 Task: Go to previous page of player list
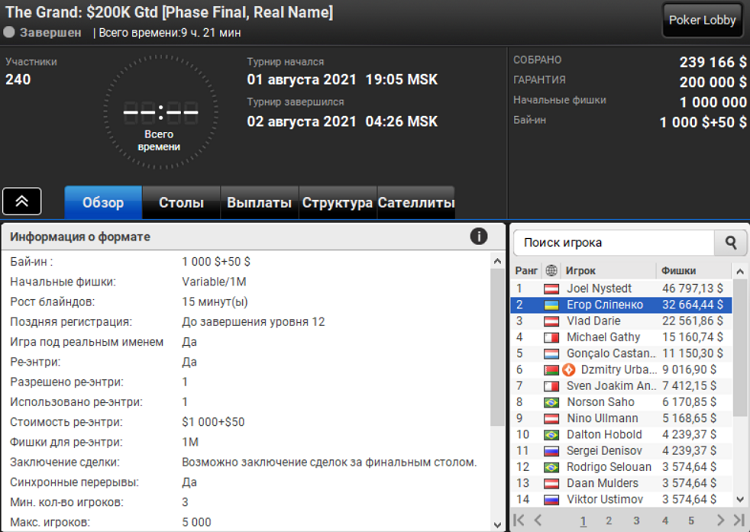(x=538, y=520)
